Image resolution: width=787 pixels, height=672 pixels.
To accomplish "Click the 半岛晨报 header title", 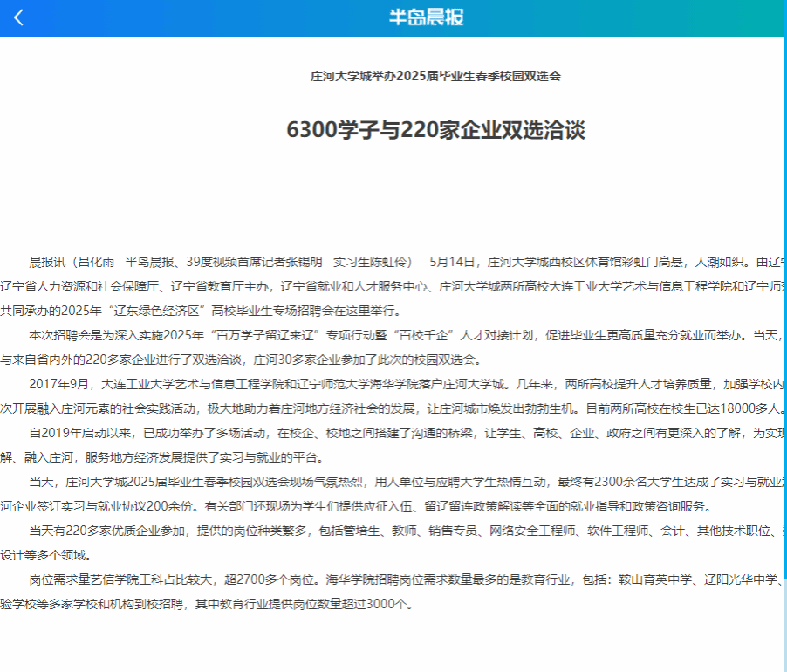I will click(x=426, y=17).
